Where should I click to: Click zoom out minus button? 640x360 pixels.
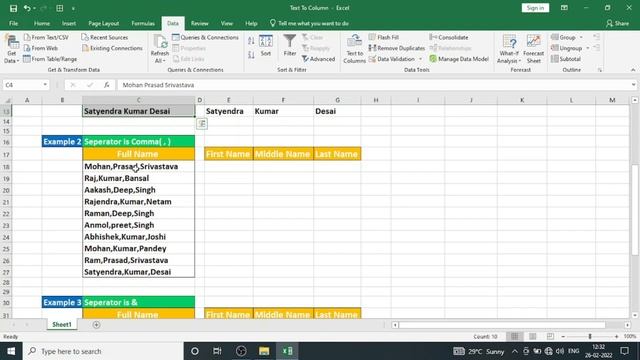(563, 336)
